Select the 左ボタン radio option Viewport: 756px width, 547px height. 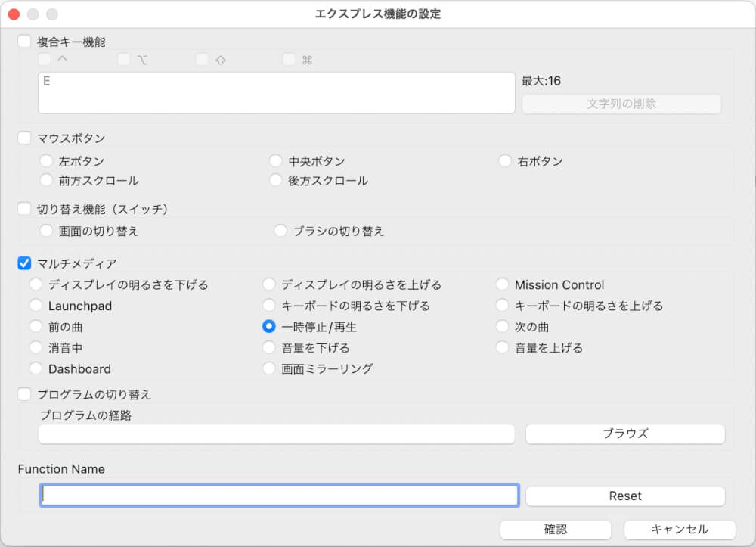click(x=46, y=160)
